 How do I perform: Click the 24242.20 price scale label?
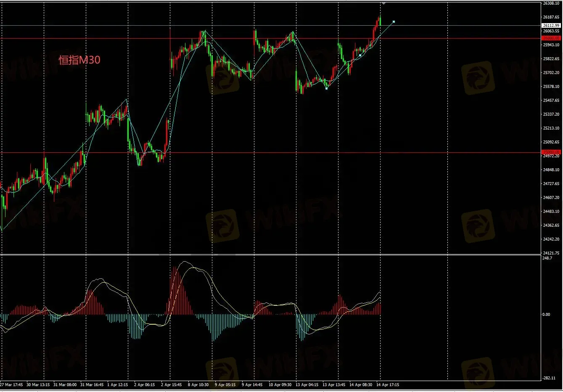(551, 239)
